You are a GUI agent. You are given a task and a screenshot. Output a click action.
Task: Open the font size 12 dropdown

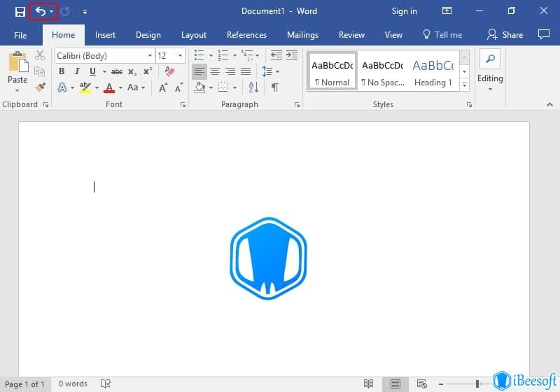(x=180, y=56)
